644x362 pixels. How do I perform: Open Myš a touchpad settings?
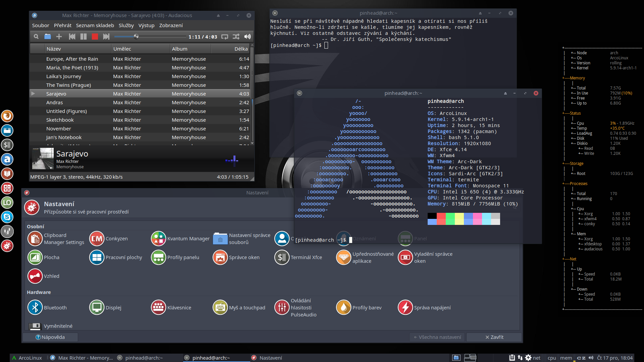[x=239, y=308]
